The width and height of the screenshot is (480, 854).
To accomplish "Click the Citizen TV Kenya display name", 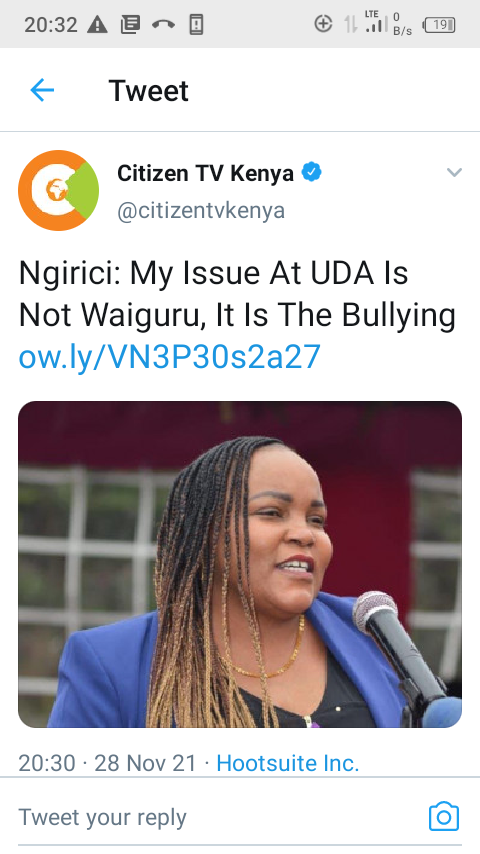I will 205,173.
